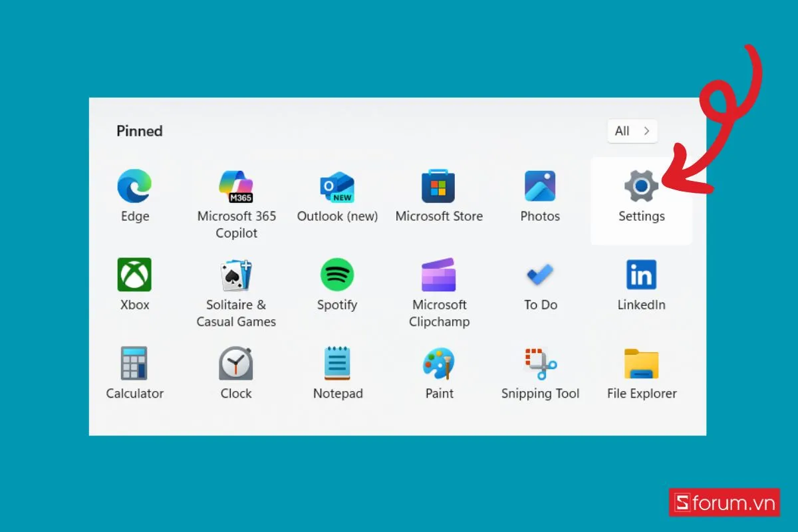798x532 pixels.
Task: Open the Edge browser icon
Action: point(134,186)
